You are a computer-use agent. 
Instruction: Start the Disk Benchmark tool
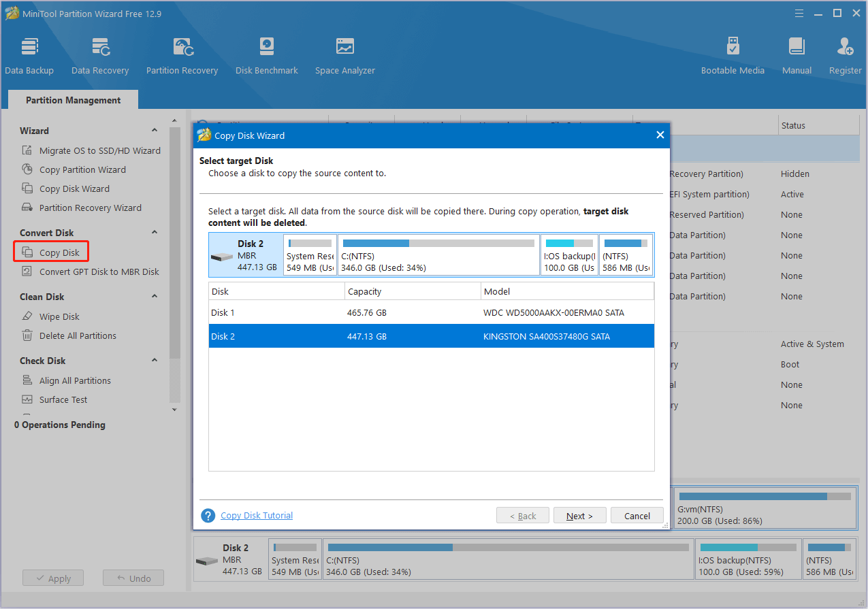pos(267,56)
